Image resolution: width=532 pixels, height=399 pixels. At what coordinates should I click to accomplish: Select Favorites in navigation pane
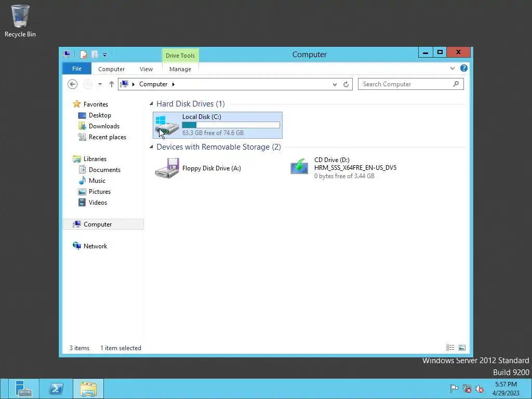[96, 104]
